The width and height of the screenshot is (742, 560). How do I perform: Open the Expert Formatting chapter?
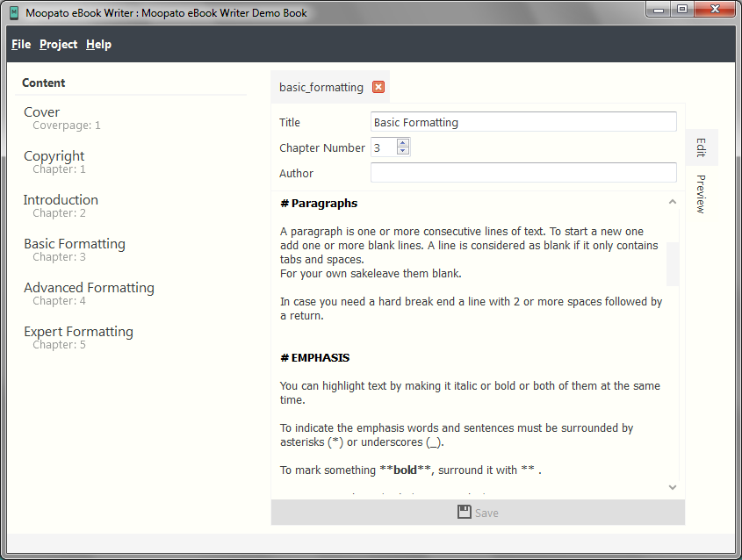[78, 332]
